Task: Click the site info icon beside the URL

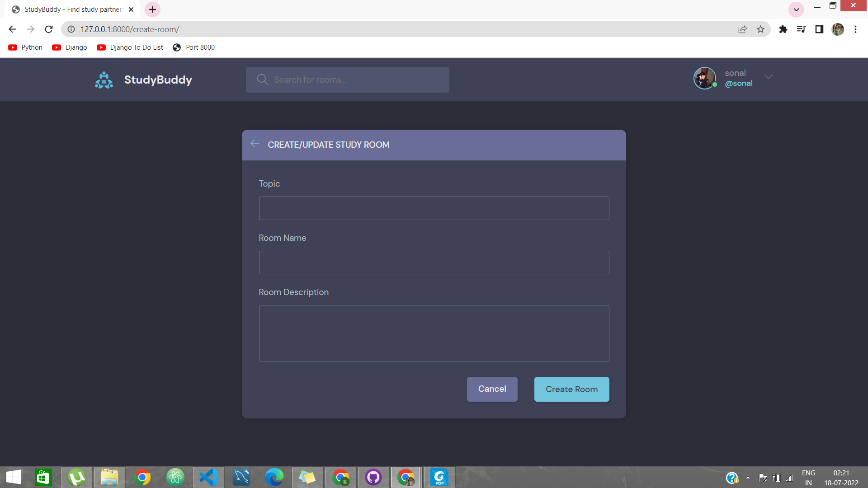Action: coord(71,29)
